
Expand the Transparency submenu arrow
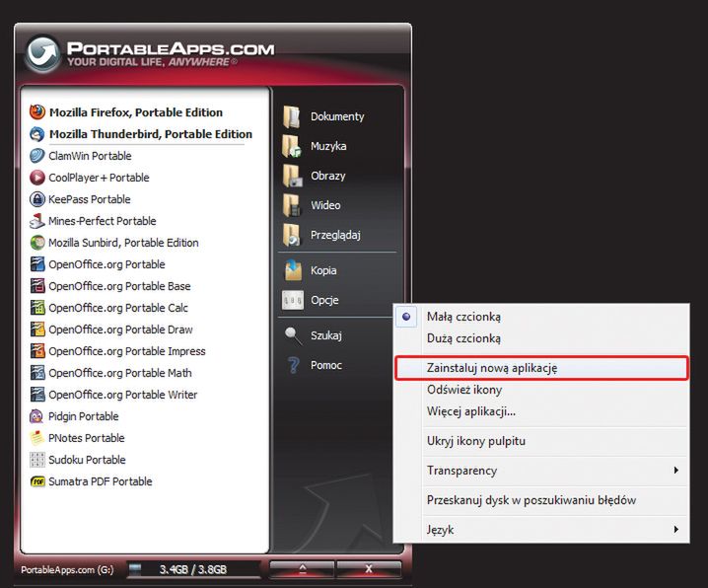tap(675, 471)
